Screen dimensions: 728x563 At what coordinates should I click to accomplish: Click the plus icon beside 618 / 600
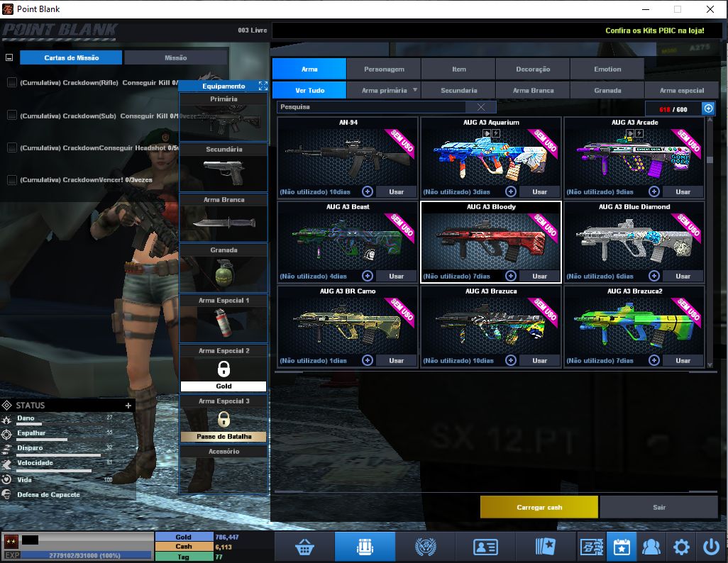(708, 108)
